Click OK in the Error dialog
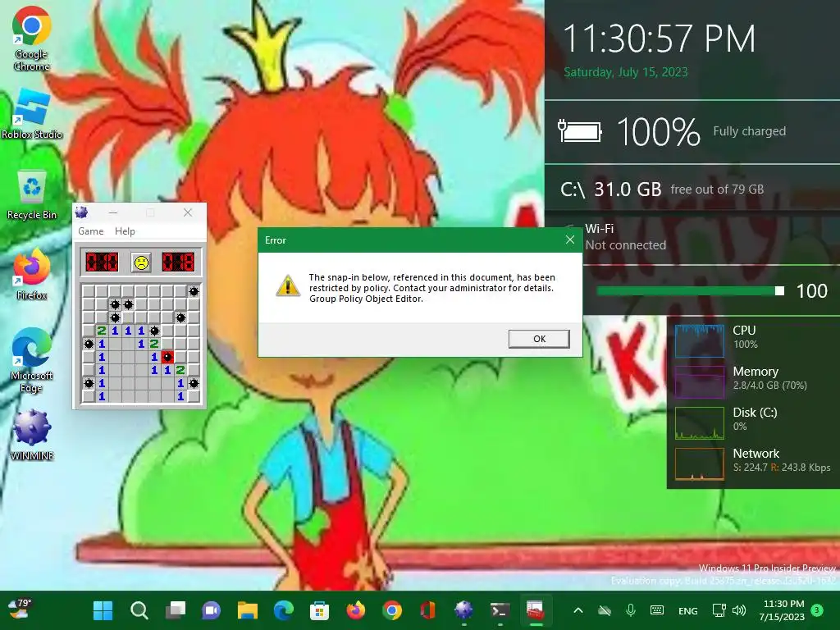The height and width of the screenshot is (630, 840). pos(539,339)
